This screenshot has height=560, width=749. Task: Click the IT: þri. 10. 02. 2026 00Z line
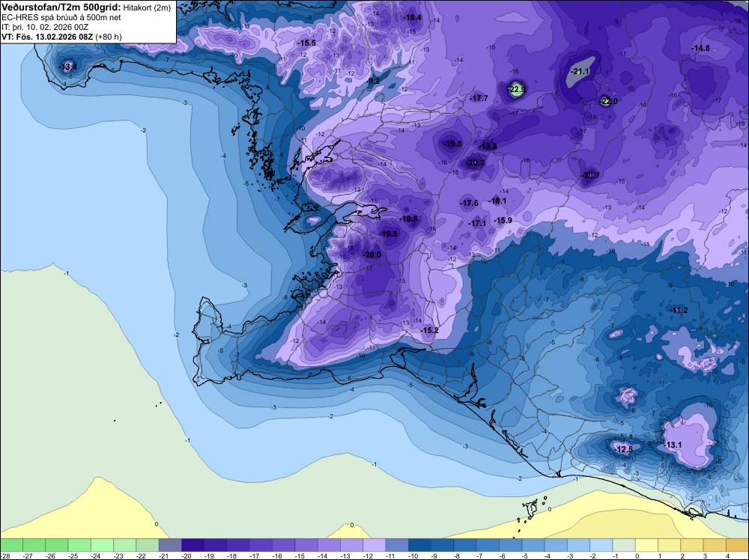[45, 27]
